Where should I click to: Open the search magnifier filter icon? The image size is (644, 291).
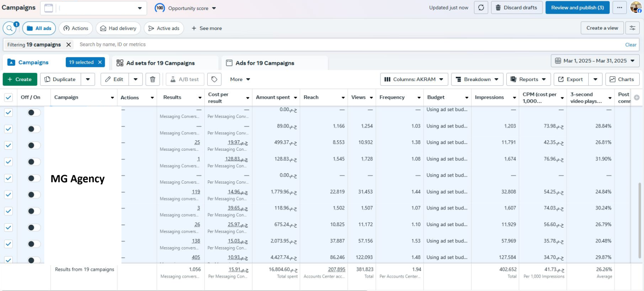[10, 28]
